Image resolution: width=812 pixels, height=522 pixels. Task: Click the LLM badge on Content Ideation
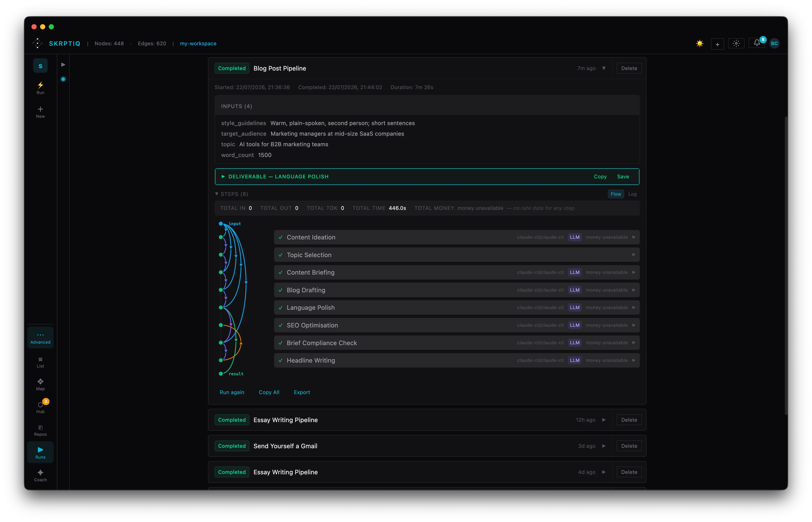click(x=574, y=237)
